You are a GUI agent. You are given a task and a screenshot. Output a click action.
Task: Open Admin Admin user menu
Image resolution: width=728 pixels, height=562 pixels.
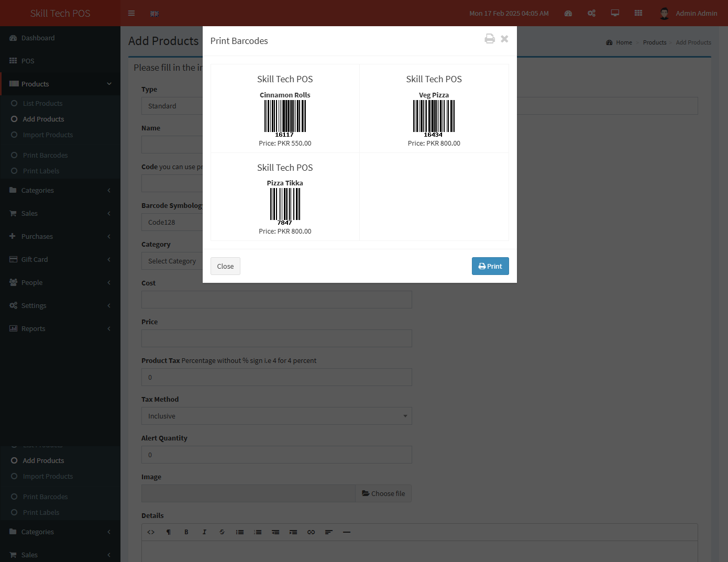click(688, 13)
